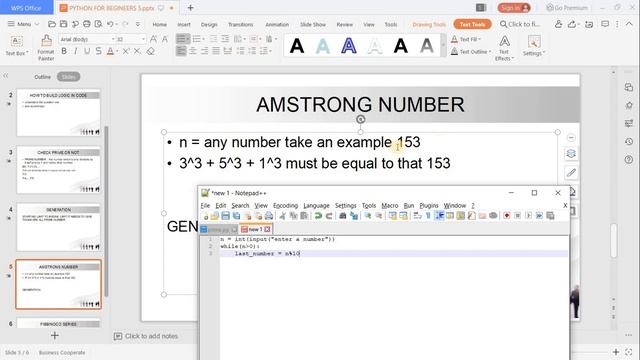Increase font size icon
Screen dimensions: 640x360
(153, 39)
